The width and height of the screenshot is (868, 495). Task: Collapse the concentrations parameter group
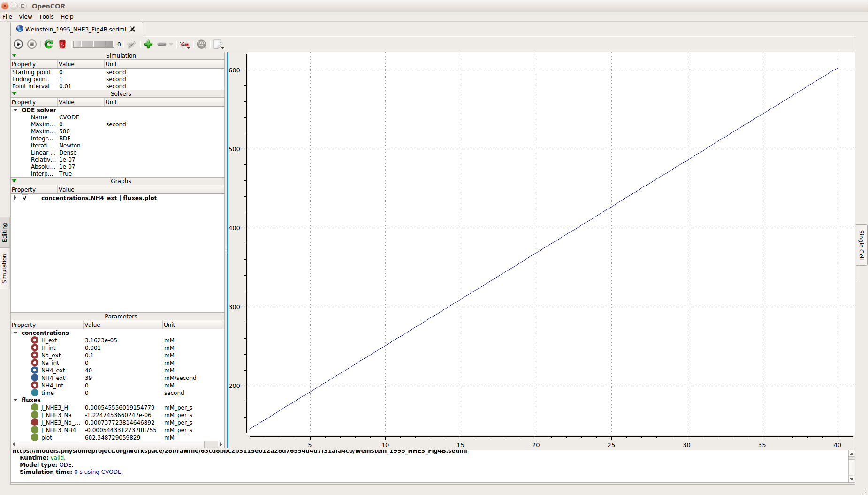point(15,333)
